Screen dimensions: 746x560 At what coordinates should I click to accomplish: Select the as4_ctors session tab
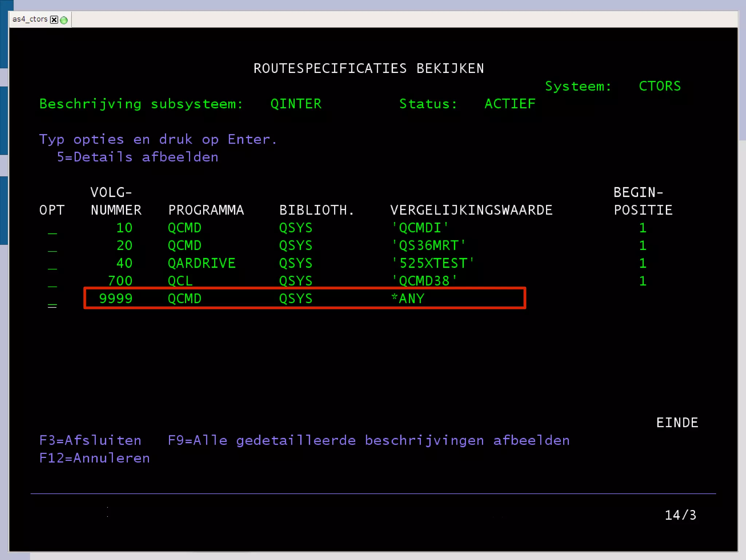click(x=30, y=19)
